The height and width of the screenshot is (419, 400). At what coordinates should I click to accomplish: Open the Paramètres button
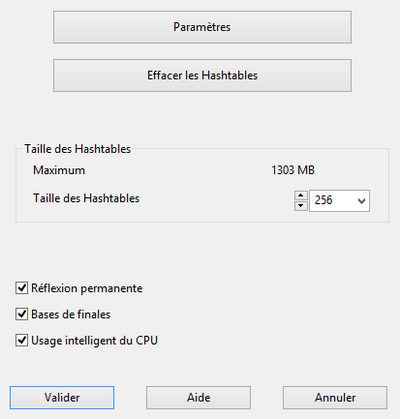[x=202, y=27]
